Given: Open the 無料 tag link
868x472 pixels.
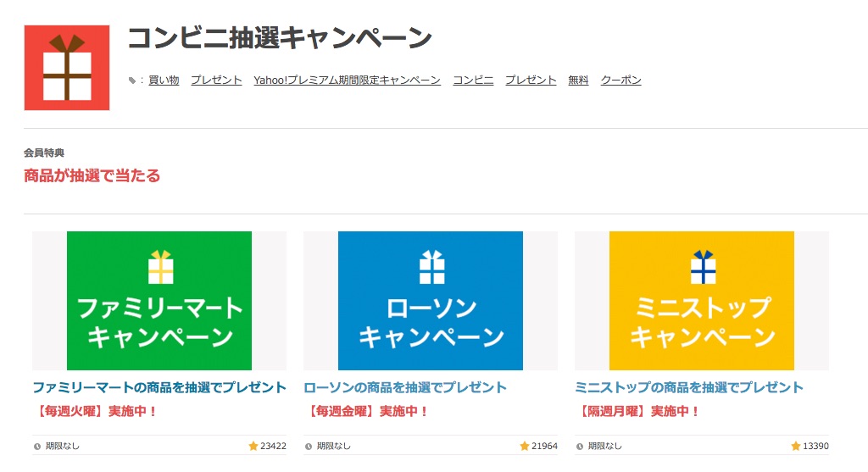Looking at the screenshot, I should pyautogui.click(x=578, y=81).
